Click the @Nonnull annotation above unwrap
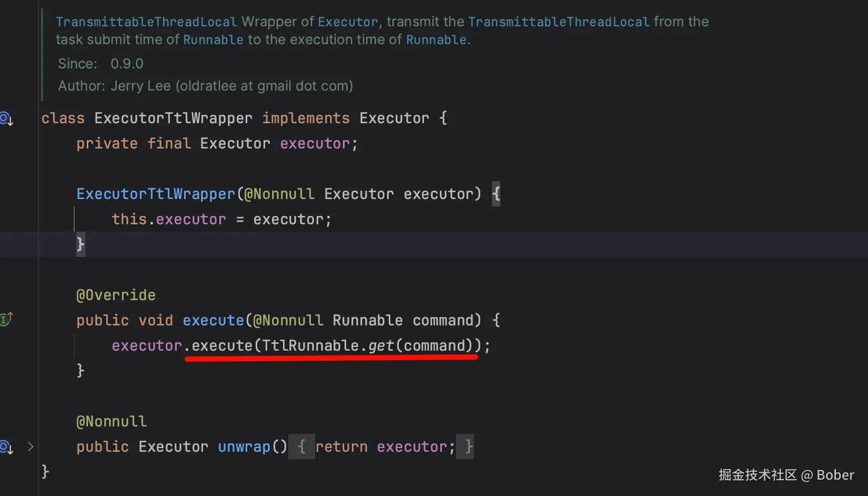This screenshot has height=496, width=868. [112, 421]
